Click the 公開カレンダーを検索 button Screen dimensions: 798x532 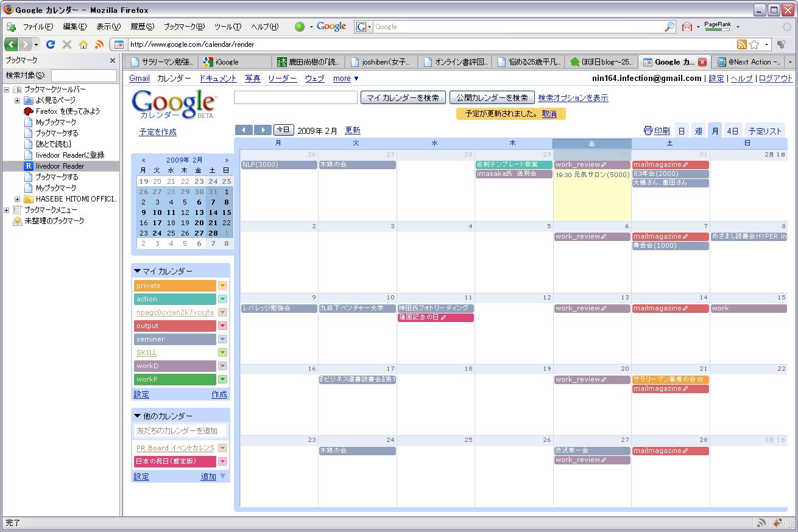492,97
